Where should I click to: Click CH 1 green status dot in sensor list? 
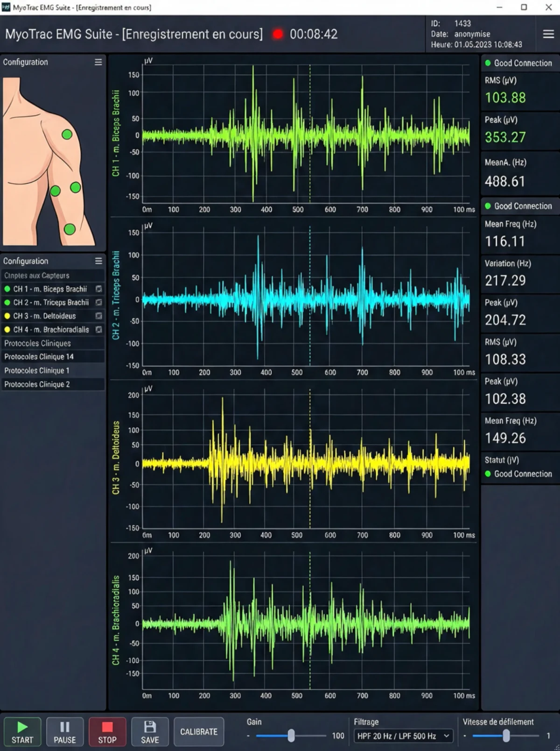pos(7,289)
